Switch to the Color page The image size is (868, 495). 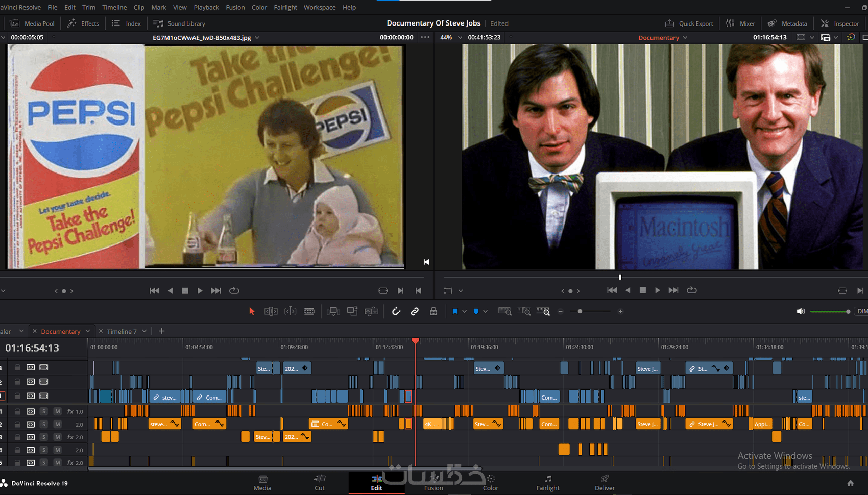click(x=491, y=483)
